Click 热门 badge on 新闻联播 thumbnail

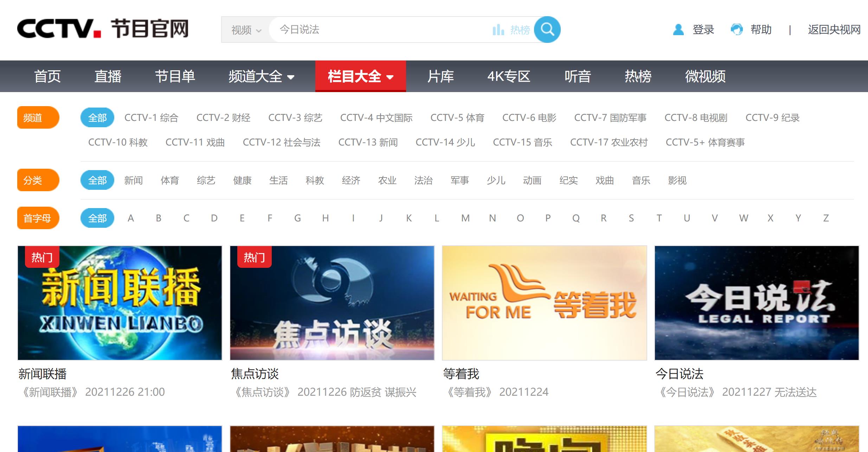coord(42,257)
